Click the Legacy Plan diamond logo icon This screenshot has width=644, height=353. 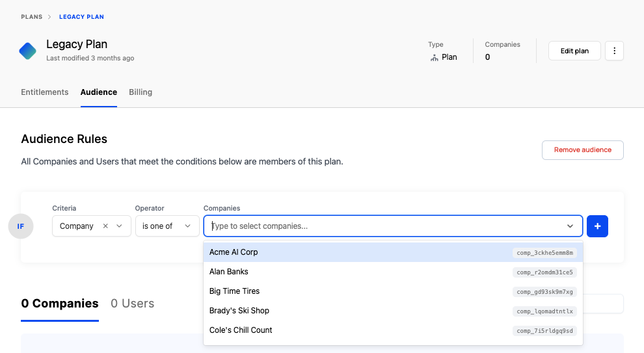pyautogui.click(x=28, y=51)
